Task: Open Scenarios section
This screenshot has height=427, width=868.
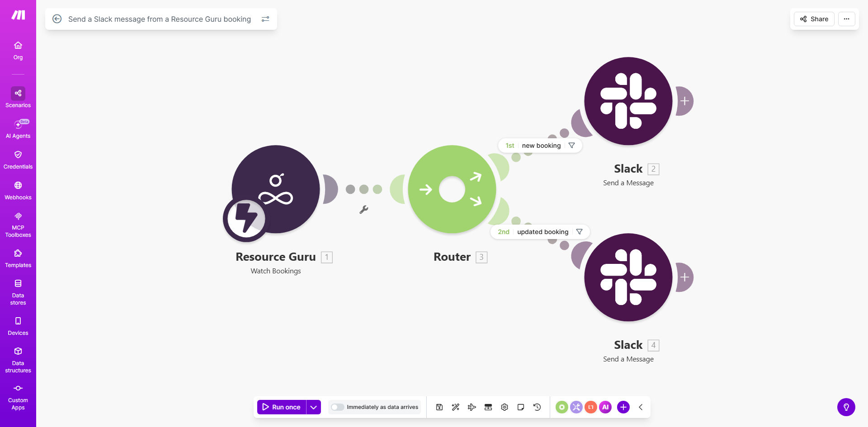Action: [x=18, y=98]
